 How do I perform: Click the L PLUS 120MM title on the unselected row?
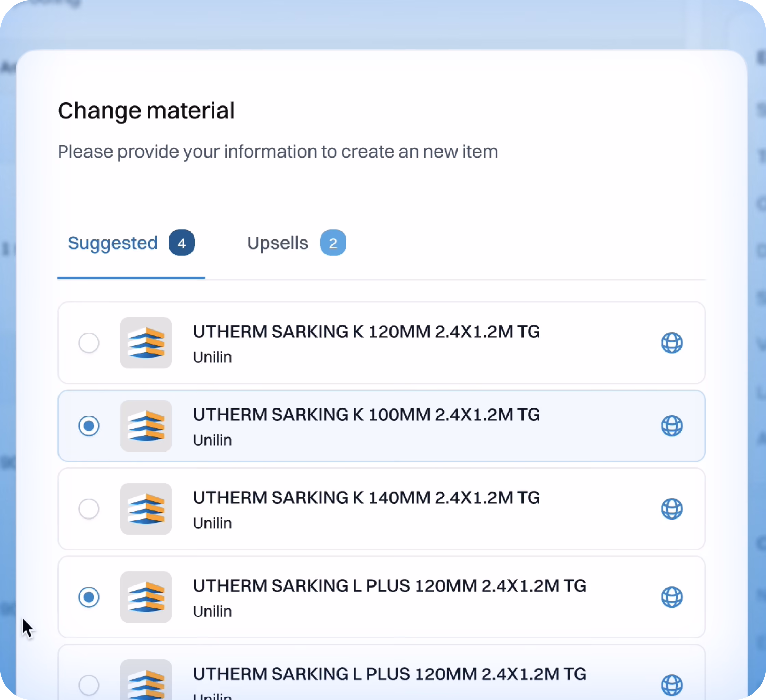(x=389, y=674)
